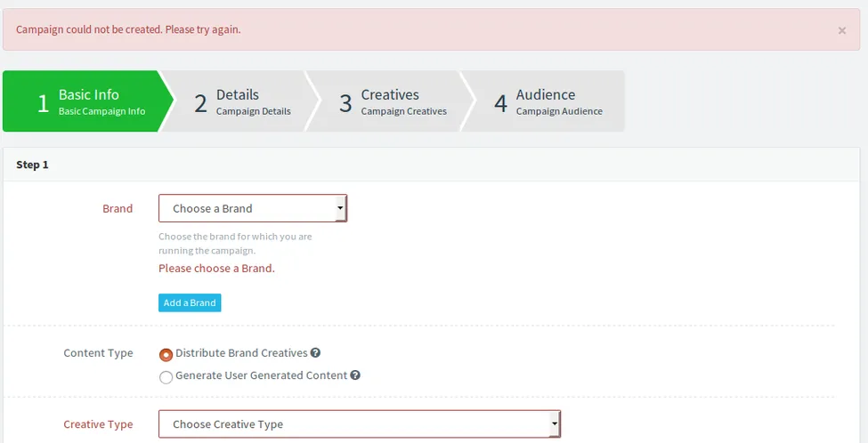Select the Generate User Generated Content option
The image size is (868, 443).
point(166,376)
